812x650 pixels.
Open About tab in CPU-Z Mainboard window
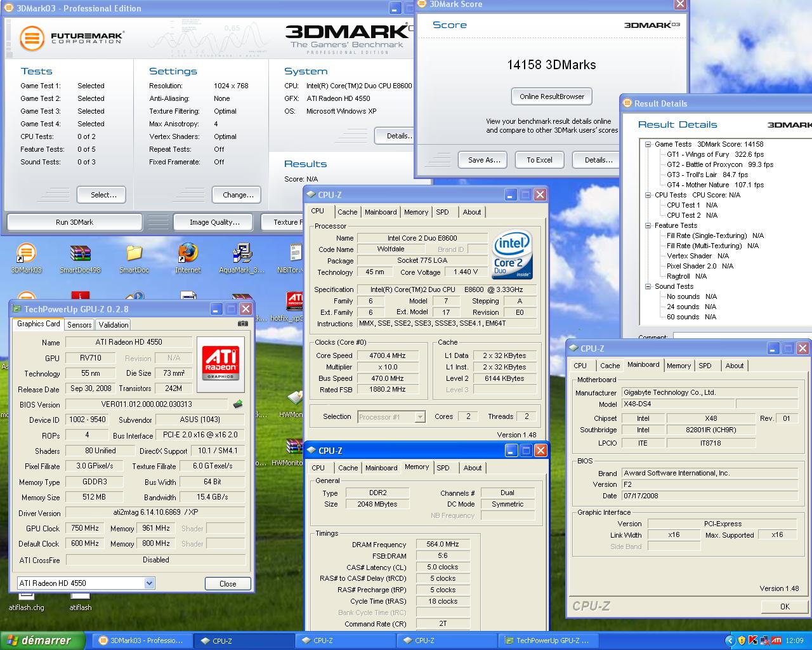735,366
